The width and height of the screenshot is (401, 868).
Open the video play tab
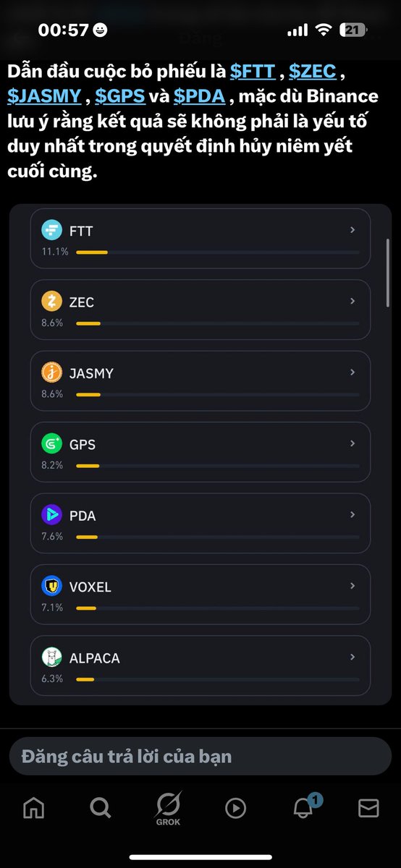click(x=235, y=808)
